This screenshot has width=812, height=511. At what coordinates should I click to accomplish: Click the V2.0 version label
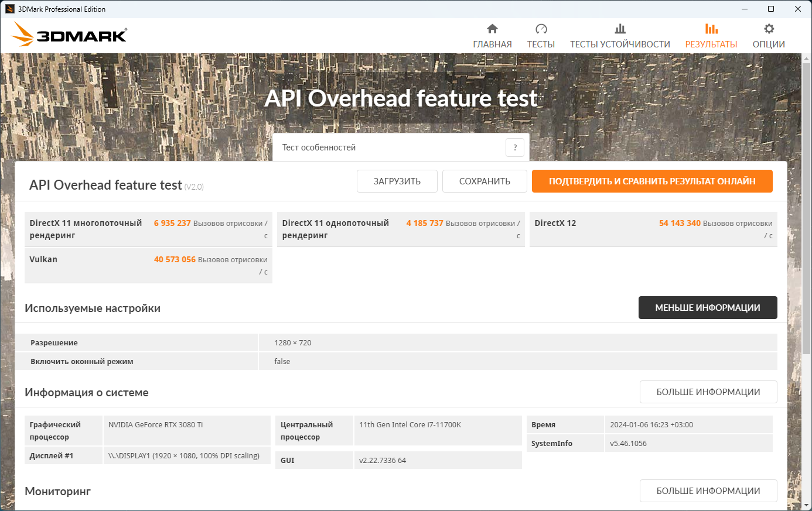(194, 187)
